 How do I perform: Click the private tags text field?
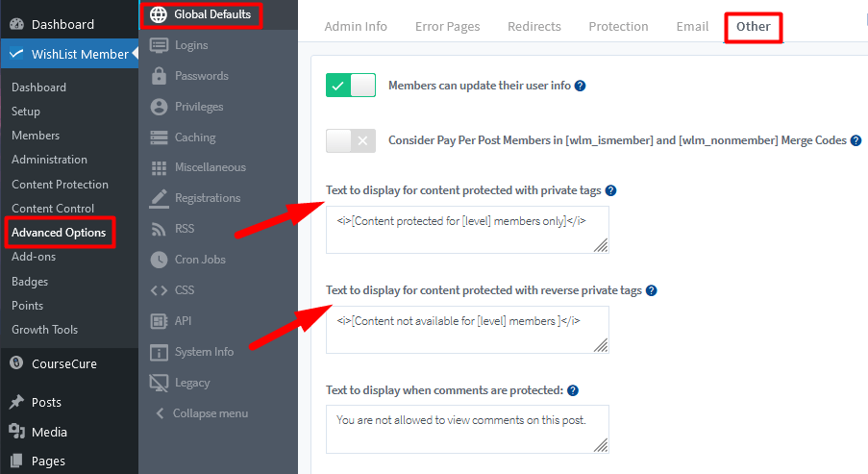(466, 230)
